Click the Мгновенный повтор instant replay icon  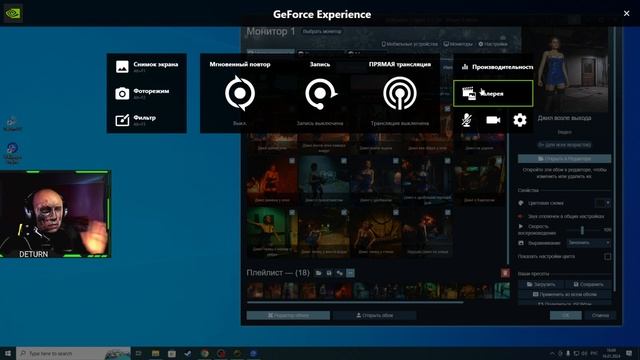click(x=240, y=93)
